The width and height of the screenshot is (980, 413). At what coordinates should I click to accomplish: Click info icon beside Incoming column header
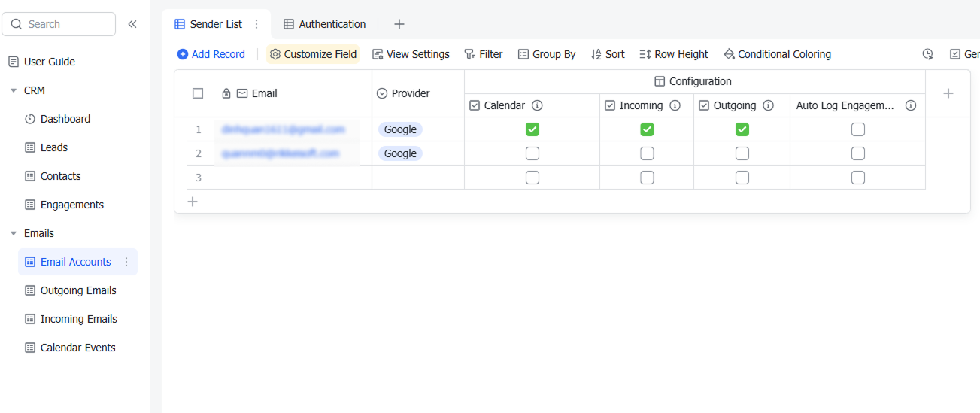[675, 105]
